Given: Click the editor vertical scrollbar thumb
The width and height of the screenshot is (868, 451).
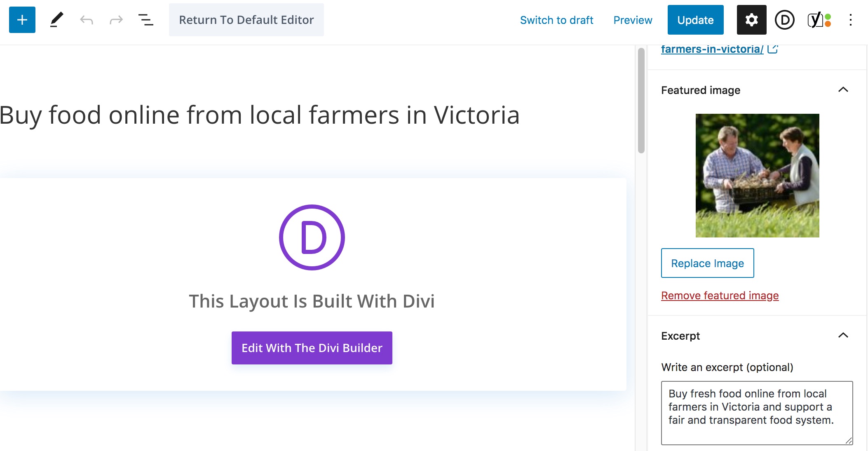Looking at the screenshot, I should 641,101.
